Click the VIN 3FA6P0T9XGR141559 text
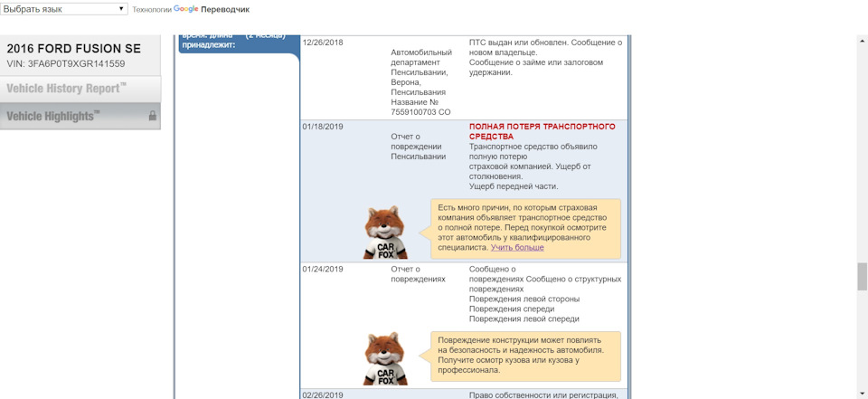 [x=66, y=63]
